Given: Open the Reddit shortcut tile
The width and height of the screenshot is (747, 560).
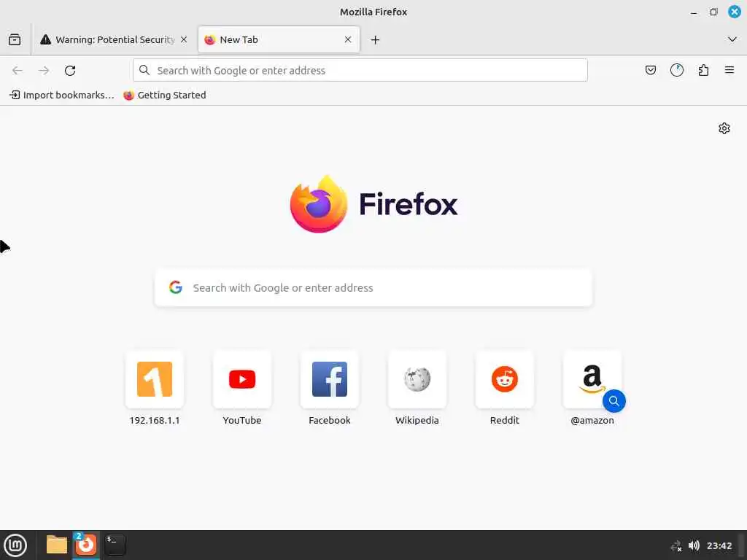Looking at the screenshot, I should point(505,379).
